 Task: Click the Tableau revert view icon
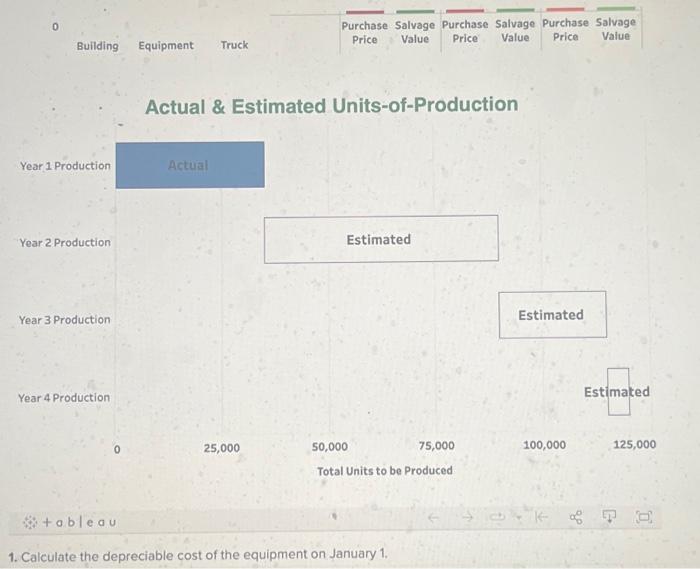[x=542, y=517]
